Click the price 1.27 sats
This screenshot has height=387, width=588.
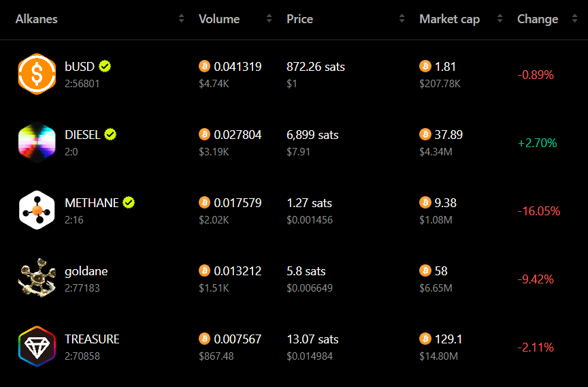click(310, 202)
